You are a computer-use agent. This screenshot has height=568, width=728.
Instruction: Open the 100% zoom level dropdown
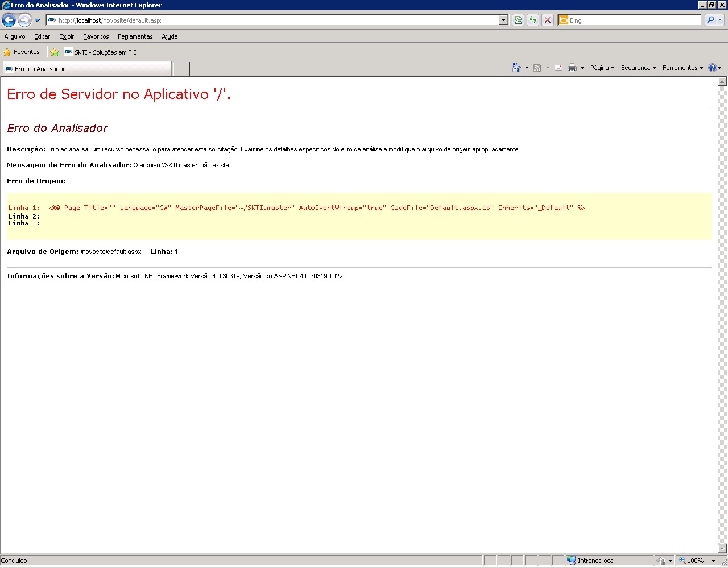click(x=714, y=561)
